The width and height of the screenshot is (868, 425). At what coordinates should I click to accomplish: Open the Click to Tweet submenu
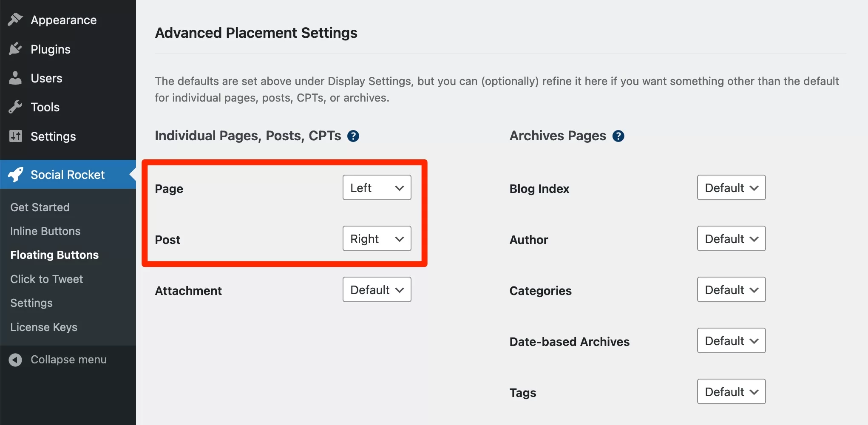click(x=47, y=279)
